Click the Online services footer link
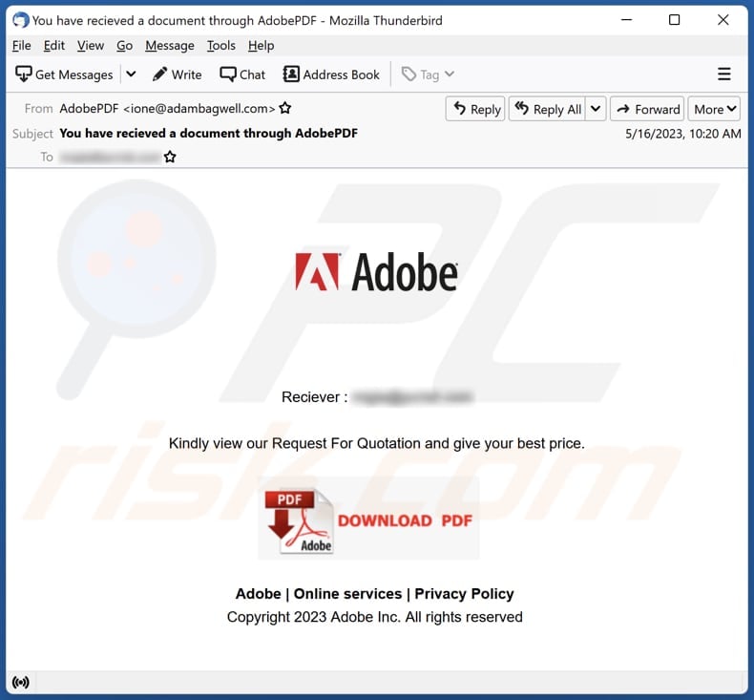The width and height of the screenshot is (754, 700). [347, 594]
